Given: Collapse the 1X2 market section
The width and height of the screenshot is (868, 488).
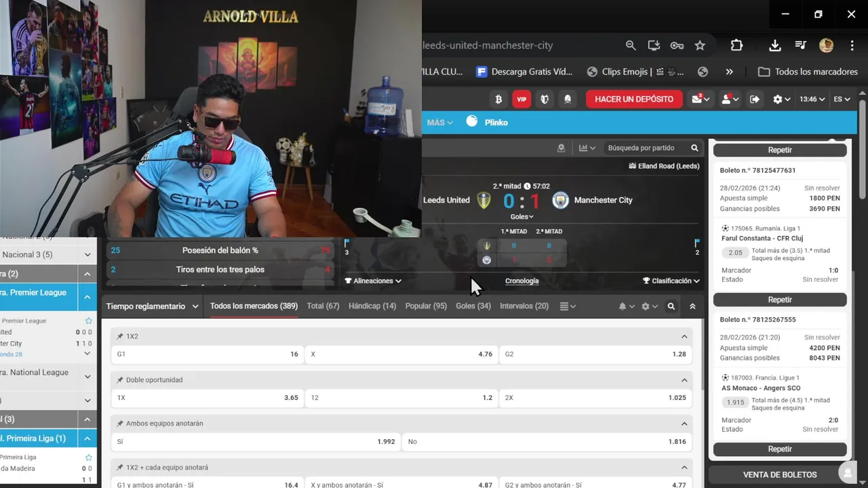Looking at the screenshot, I should coord(684,337).
